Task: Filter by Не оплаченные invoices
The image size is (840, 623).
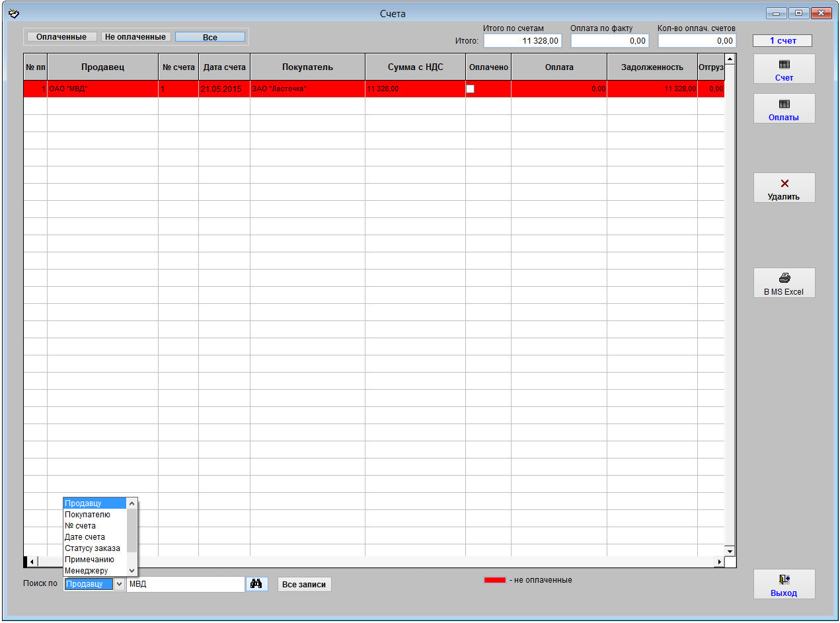Action: point(135,37)
